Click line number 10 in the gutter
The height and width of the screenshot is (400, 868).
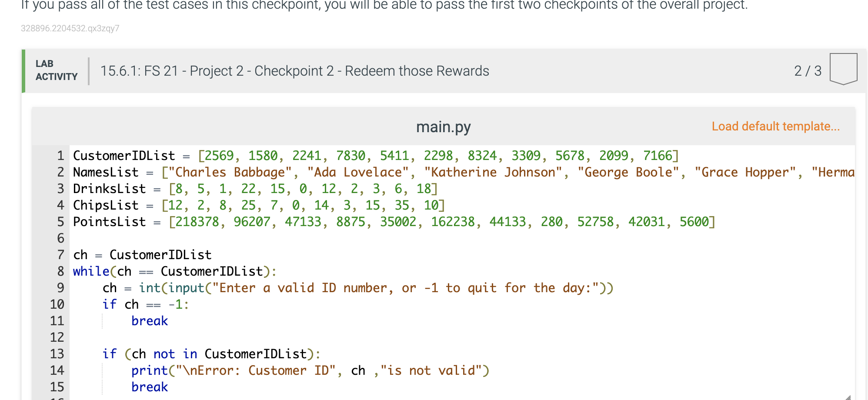(57, 304)
